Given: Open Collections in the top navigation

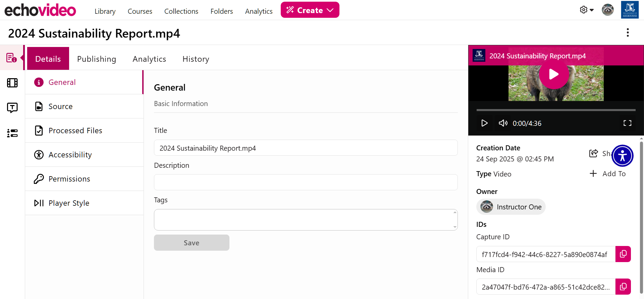Looking at the screenshot, I should 181,11.
